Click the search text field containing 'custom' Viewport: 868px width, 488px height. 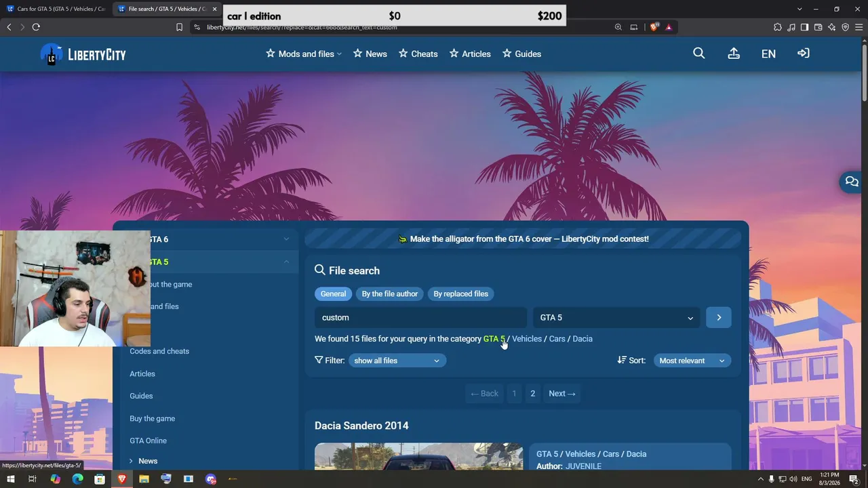click(420, 317)
